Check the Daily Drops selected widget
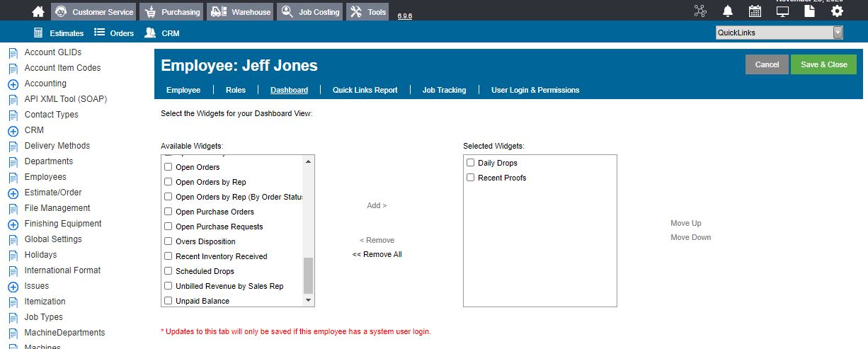The image size is (868, 349). pyautogui.click(x=471, y=163)
